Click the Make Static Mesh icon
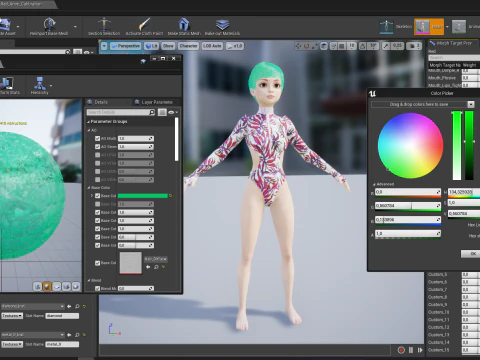 tap(184, 24)
